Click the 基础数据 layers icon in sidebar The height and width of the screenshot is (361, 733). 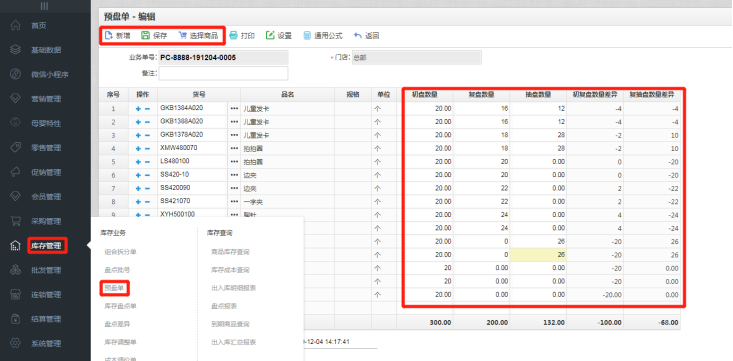pyautogui.click(x=15, y=50)
